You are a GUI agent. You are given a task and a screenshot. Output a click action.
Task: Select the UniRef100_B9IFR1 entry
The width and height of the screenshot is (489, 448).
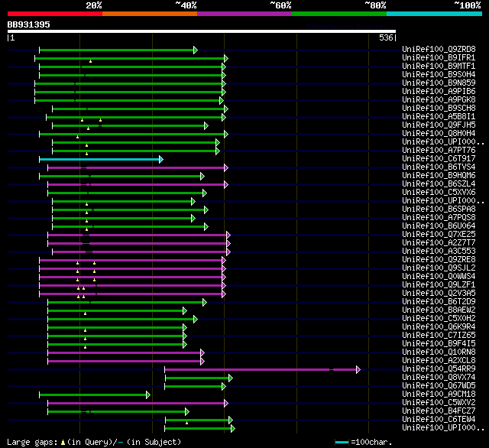[439, 57]
